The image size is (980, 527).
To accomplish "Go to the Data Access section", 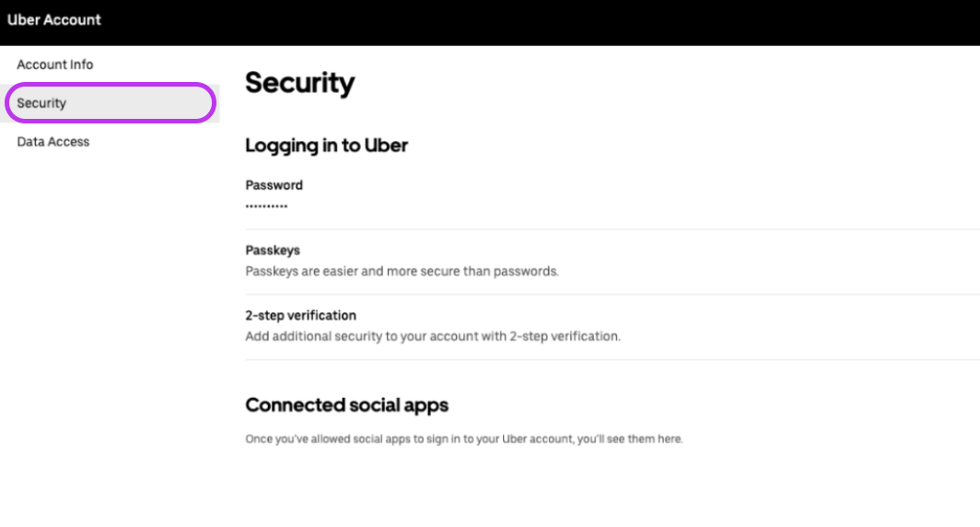I will (x=53, y=142).
